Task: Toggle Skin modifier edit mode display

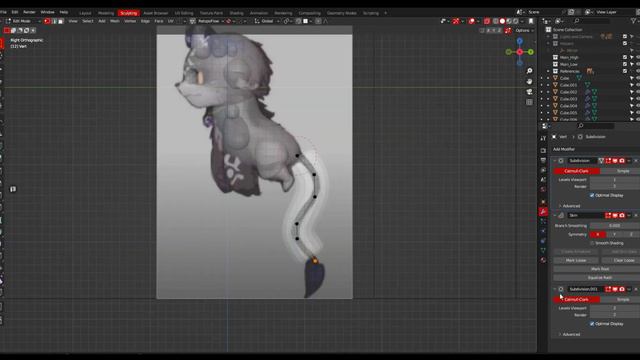Action: [608, 215]
